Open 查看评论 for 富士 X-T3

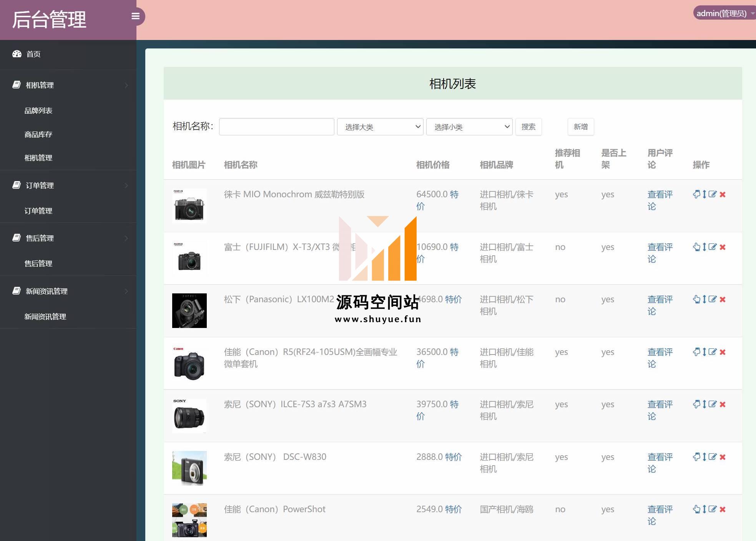click(660, 253)
